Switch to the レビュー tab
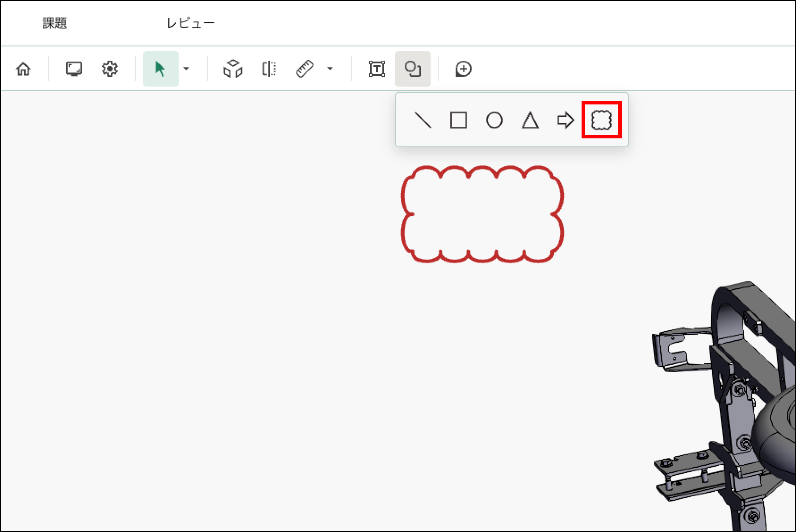Image resolution: width=796 pixels, height=532 pixels. click(x=191, y=23)
